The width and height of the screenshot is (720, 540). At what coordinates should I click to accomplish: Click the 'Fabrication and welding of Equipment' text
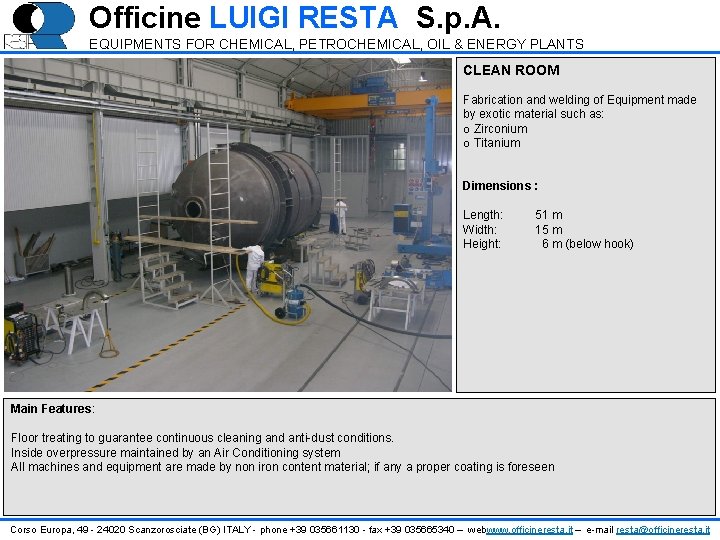[x=579, y=107]
